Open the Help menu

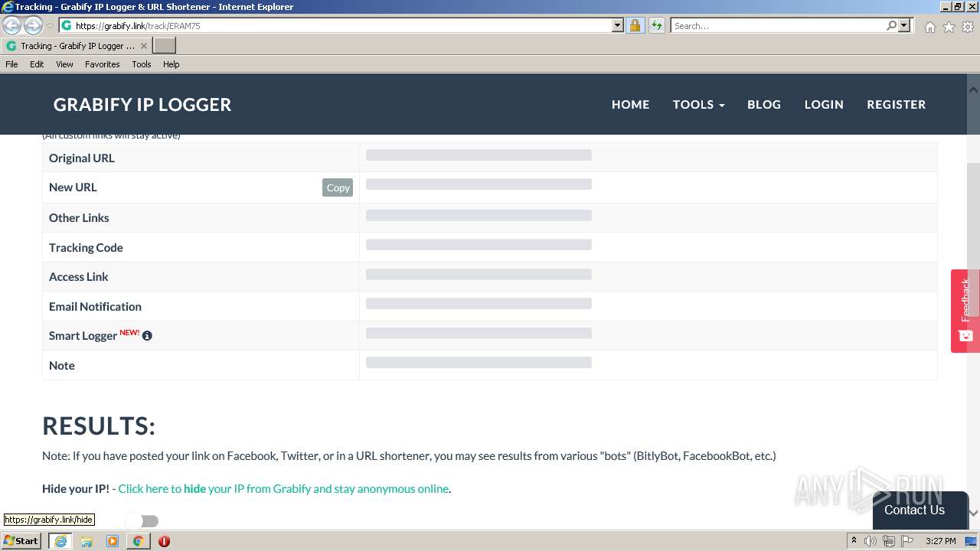coord(171,64)
